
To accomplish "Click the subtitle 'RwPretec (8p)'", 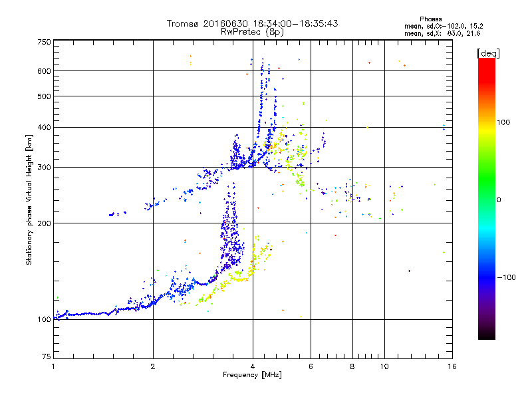I will [252, 32].
